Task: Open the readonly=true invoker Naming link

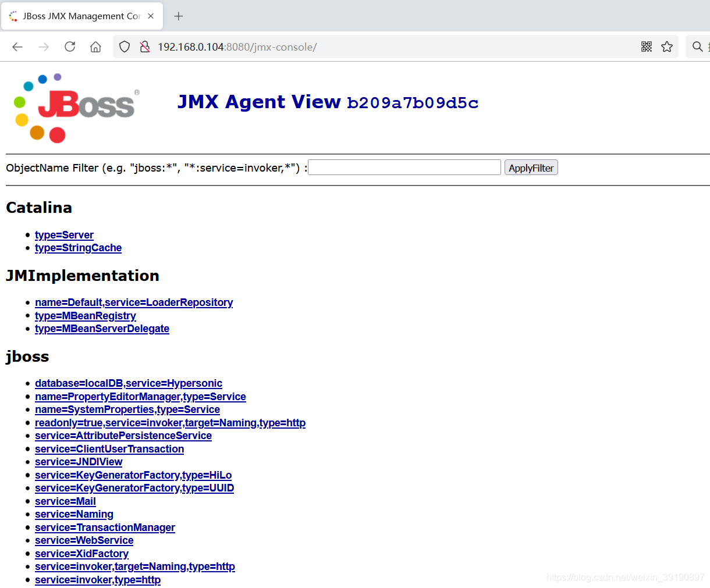Action: 170,423
